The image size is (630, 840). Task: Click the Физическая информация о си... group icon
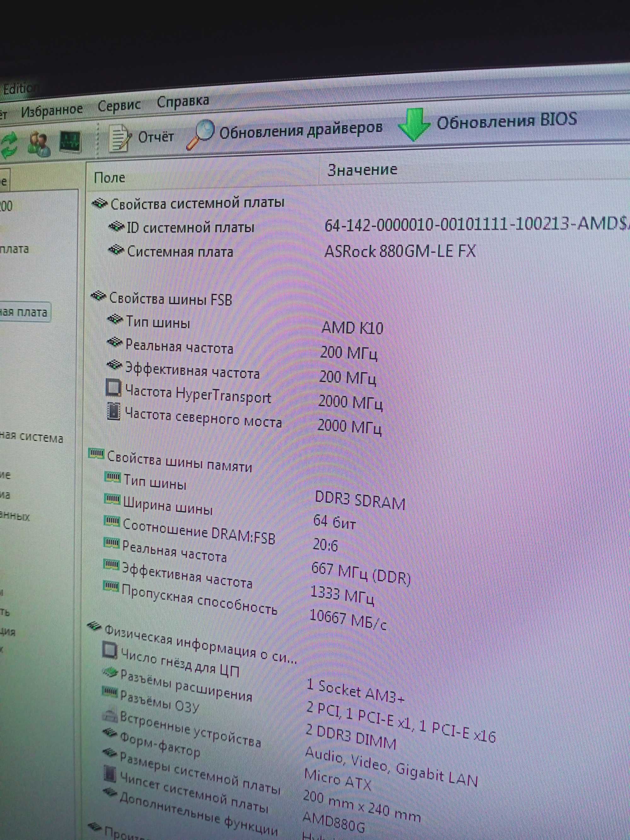(x=94, y=626)
